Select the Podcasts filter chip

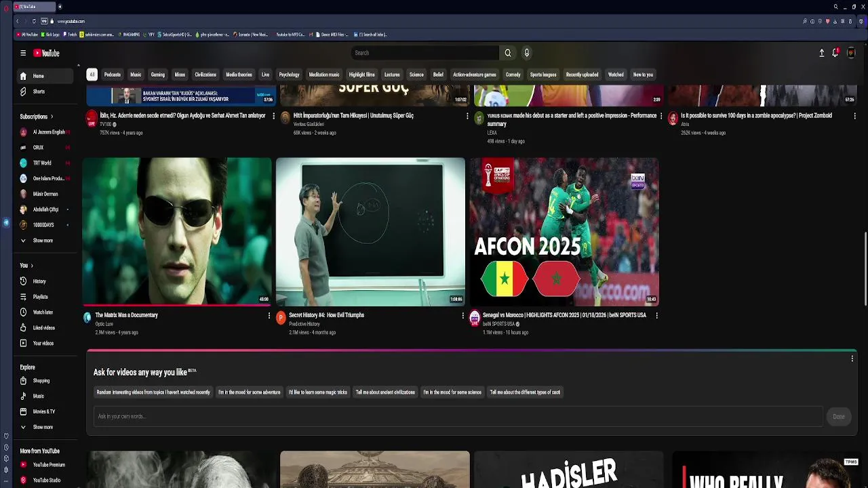click(x=113, y=75)
